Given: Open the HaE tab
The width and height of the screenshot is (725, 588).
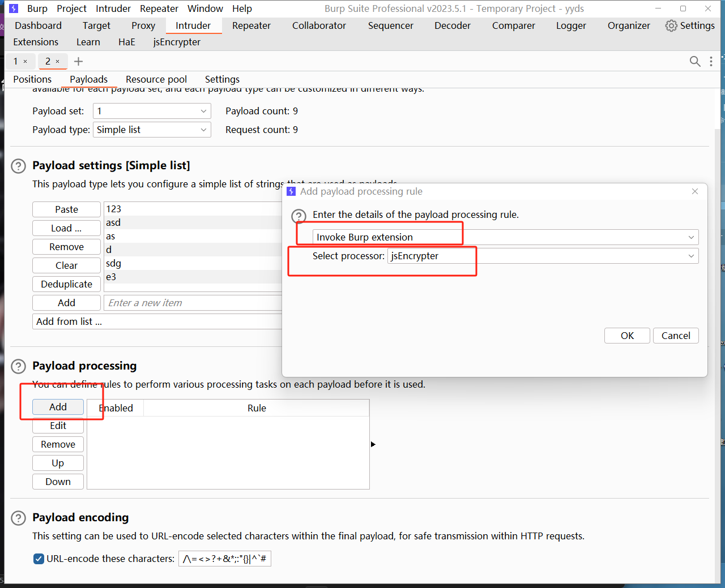Looking at the screenshot, I should (x=127, y=42).
